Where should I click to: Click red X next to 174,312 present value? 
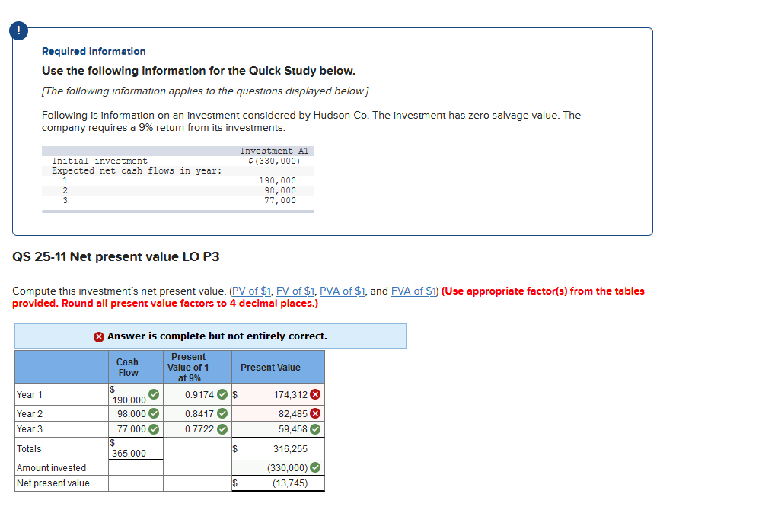point(315,394)
